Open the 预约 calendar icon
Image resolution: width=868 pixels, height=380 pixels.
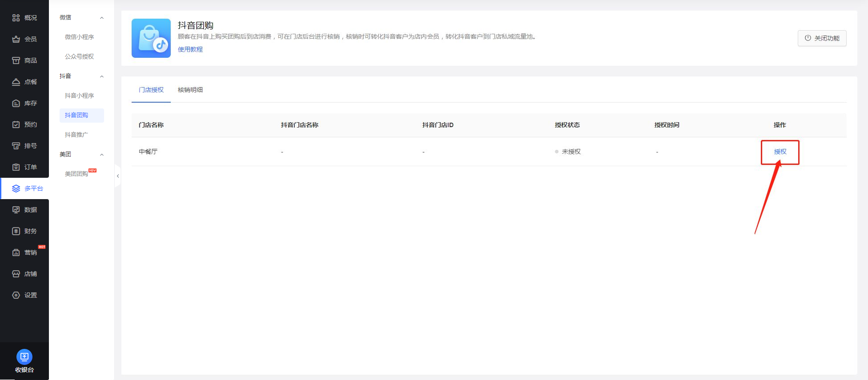(x=16, y=124)
